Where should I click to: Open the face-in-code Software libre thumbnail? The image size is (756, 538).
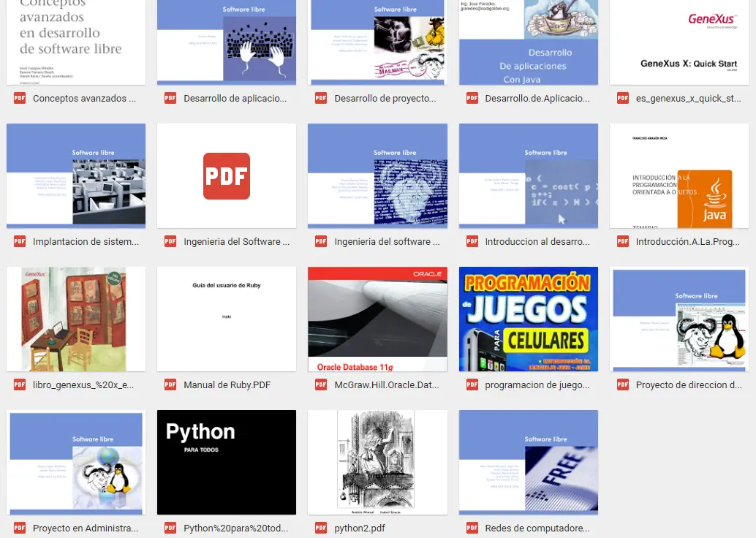[x=377, y=175]
